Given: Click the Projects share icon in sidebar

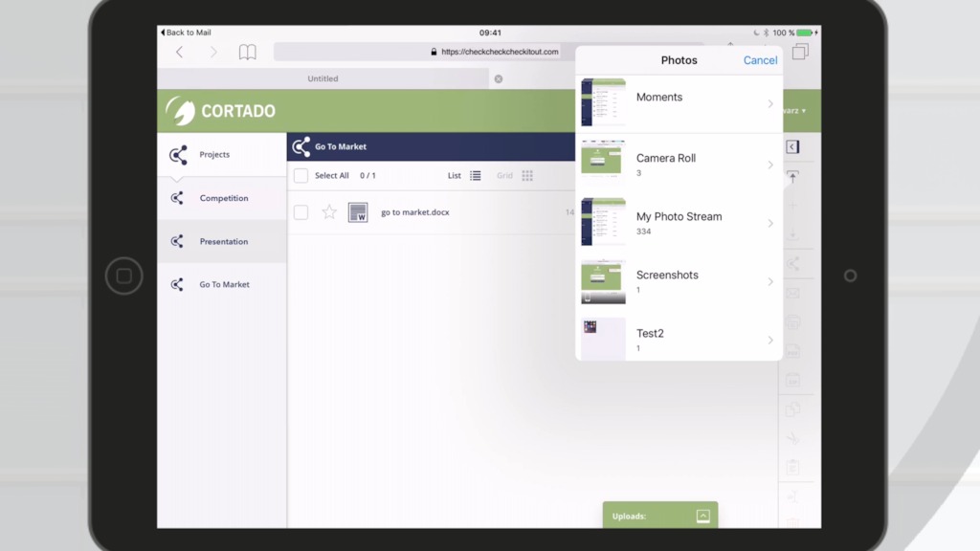Looking at the screenshot, I should tap(178, 154).
